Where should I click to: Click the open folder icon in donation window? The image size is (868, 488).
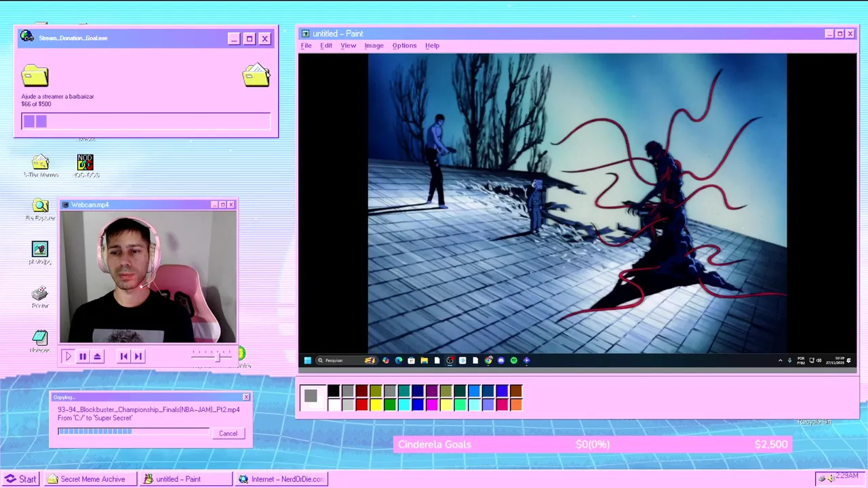(256, 75)
